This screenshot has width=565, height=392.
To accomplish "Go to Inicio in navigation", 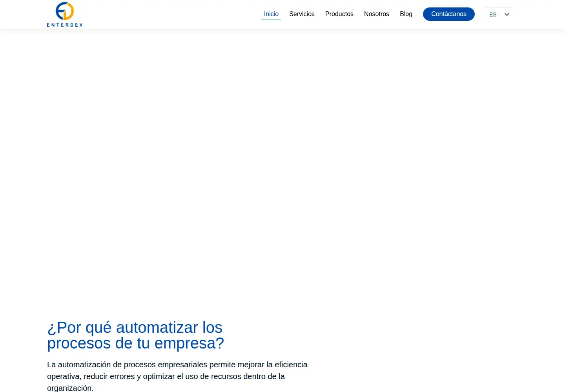I will (x=271, y=14).
